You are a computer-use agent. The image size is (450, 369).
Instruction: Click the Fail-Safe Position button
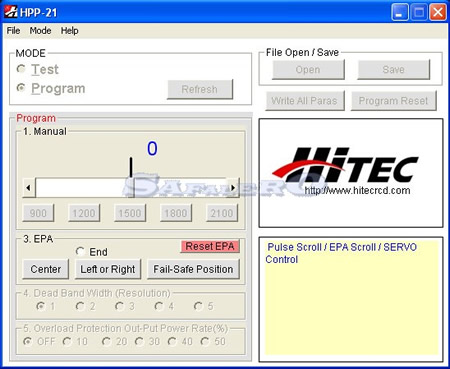(193, 269)
